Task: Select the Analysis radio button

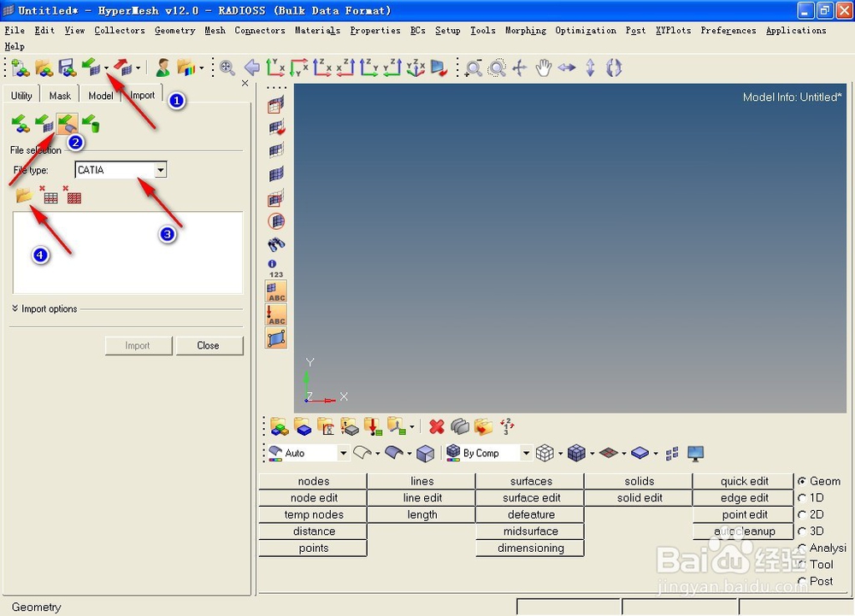Action: point(802,548)
